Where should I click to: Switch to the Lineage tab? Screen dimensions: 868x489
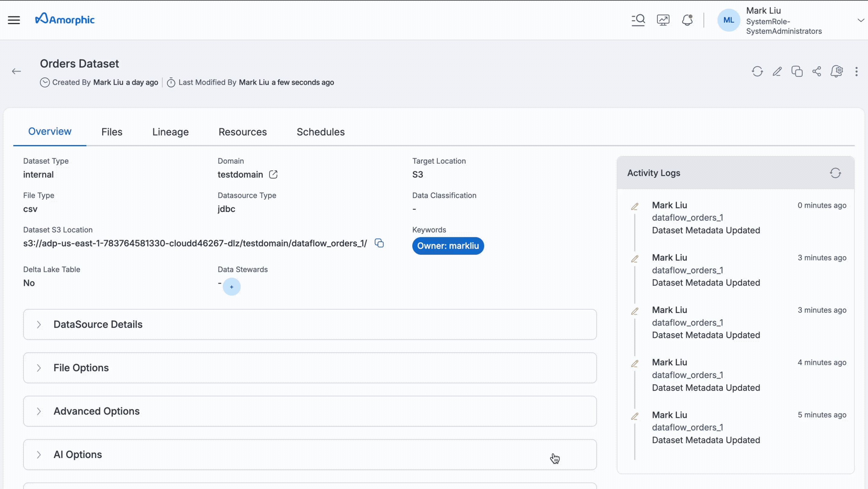[x=170, y=132]
